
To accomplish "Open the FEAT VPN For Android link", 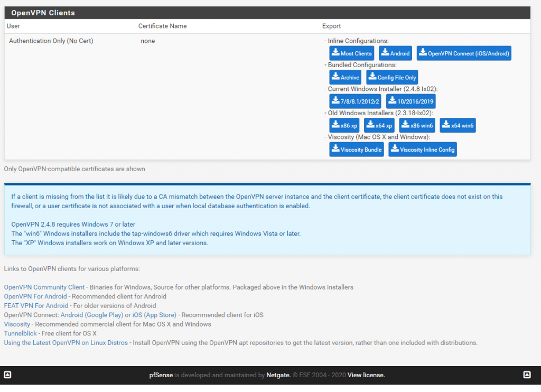I will coord(36,306).
